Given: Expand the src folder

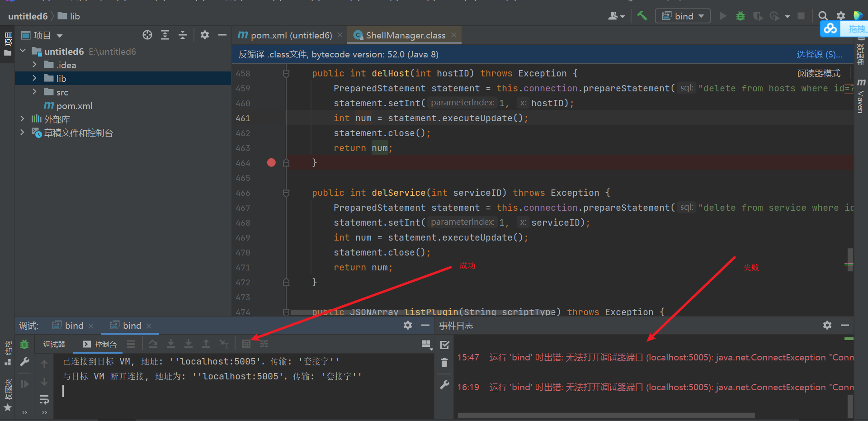Looking at the screenshot, I should [x=34, y=92].
